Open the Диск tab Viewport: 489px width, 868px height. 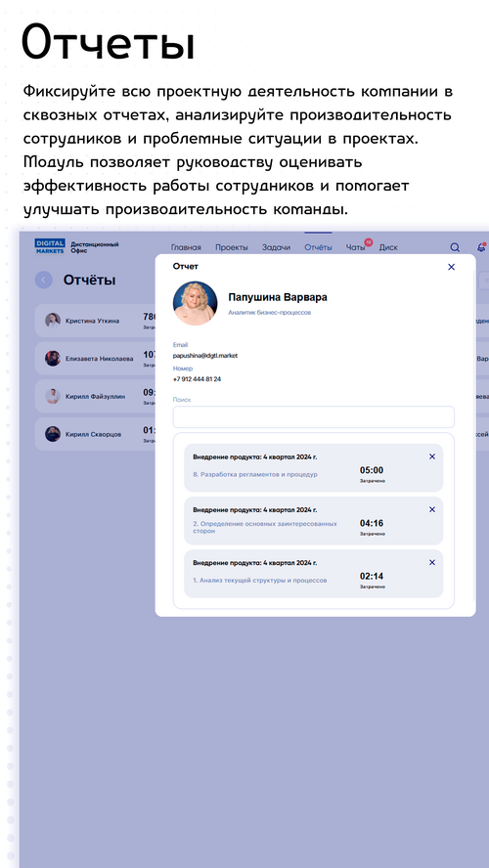tap(388, 247)
